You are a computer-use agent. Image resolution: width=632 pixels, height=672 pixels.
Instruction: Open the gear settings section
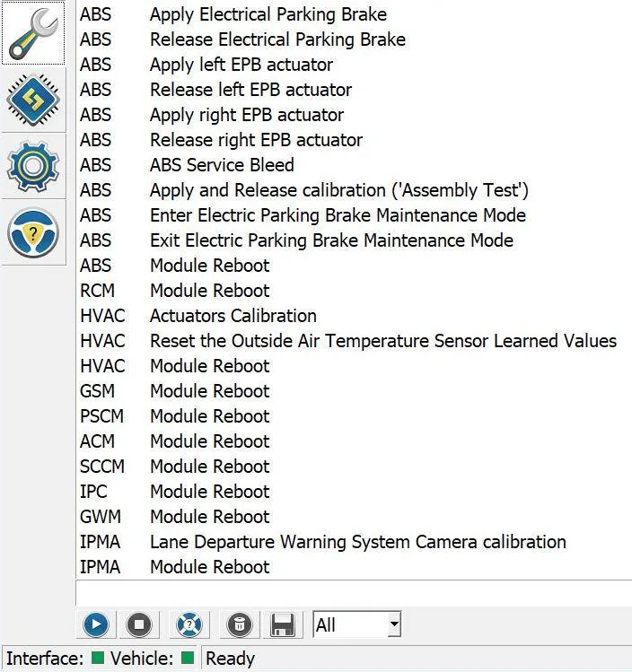click(x=33, y=166)
